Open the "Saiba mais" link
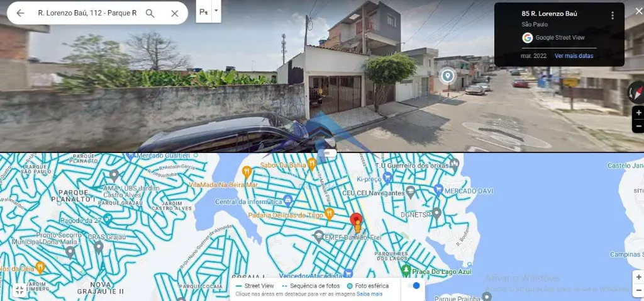Image resolution: width=644 pixels, height=301 pixels. point(369,294)
